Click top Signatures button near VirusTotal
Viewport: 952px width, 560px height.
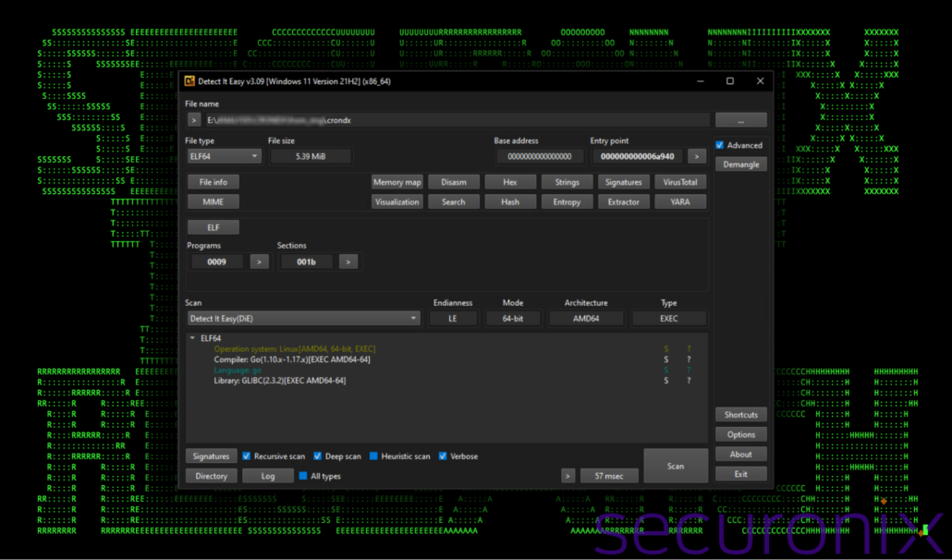tap(624, 182)
